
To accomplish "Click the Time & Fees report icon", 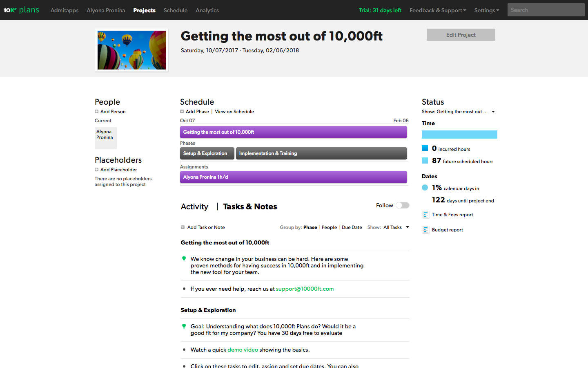I will click(x=425, y=215).
